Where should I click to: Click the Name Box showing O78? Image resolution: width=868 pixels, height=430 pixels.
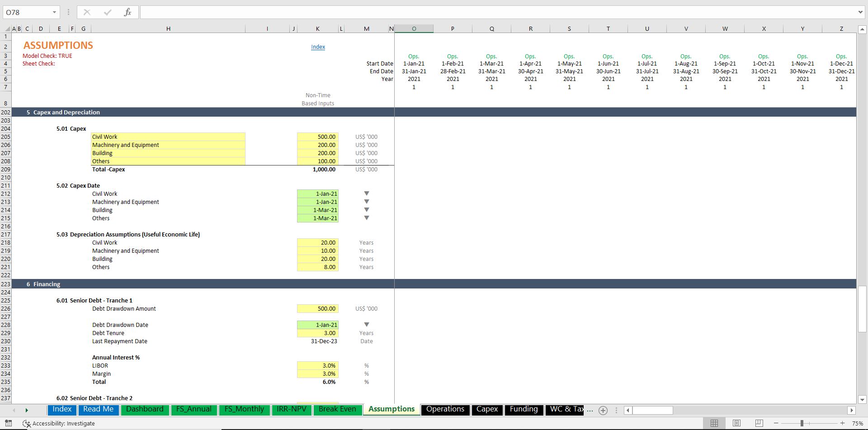[27, 12]
